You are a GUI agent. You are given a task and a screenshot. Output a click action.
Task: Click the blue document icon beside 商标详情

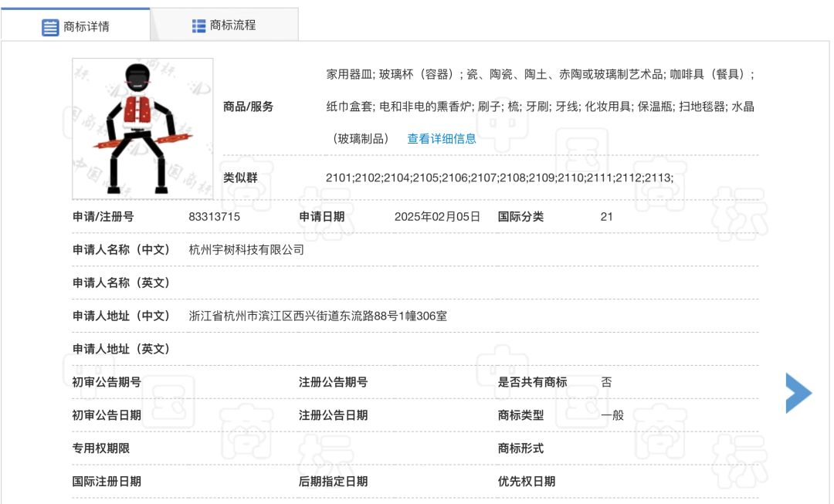[50, 27]
